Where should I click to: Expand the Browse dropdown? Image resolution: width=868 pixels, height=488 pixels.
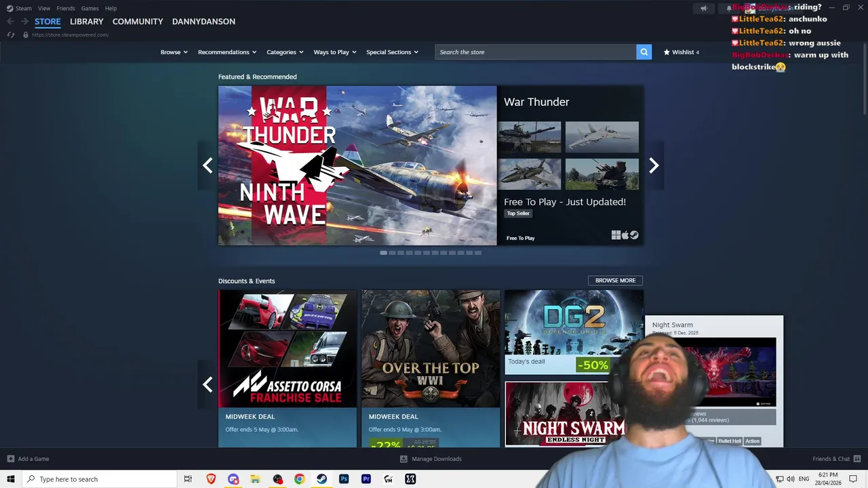tap(174, 52)
